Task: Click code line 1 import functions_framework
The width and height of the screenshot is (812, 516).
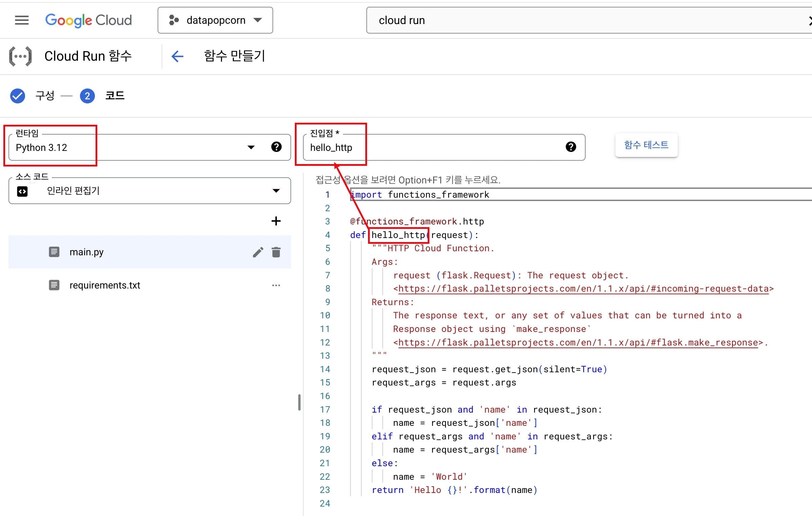Action: (x=420, y=195)
